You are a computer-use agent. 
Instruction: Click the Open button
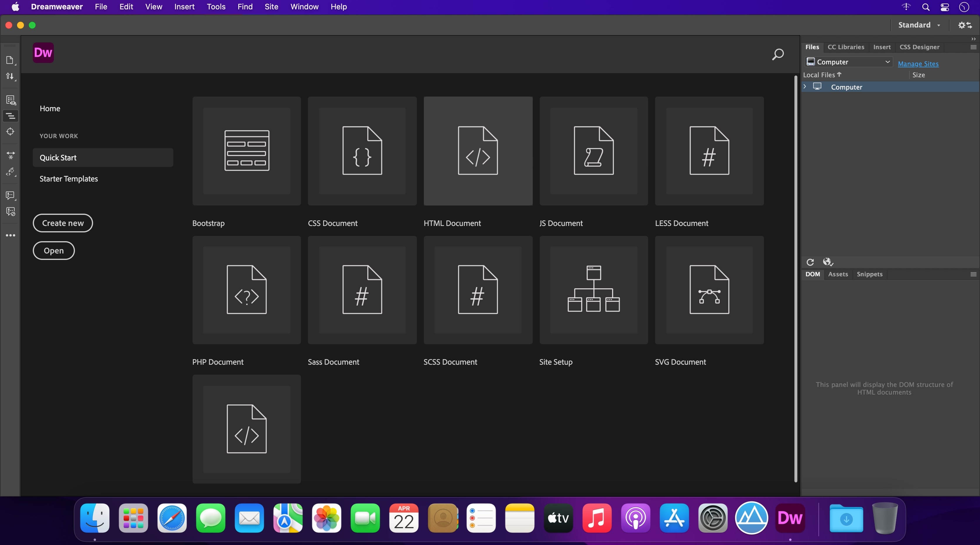tap(54, 250)
